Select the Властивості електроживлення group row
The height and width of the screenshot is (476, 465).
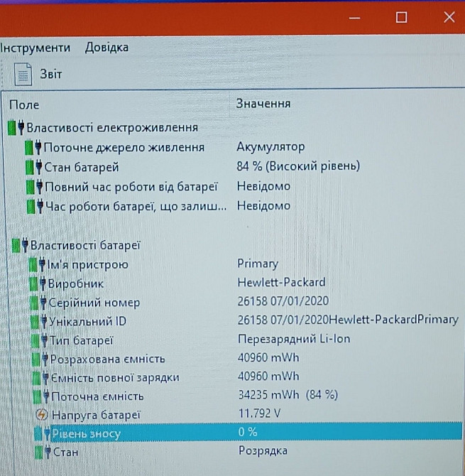pos(112,128)
